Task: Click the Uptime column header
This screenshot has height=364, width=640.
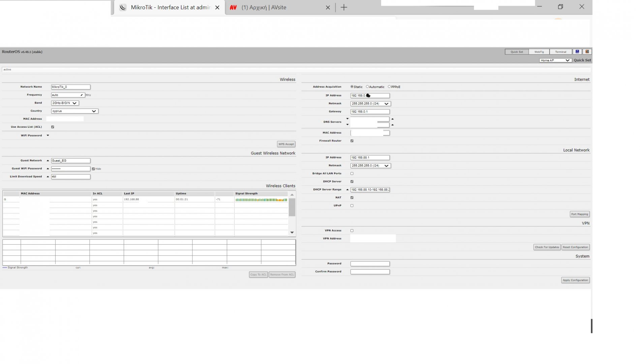Action: tap(194, 194)
